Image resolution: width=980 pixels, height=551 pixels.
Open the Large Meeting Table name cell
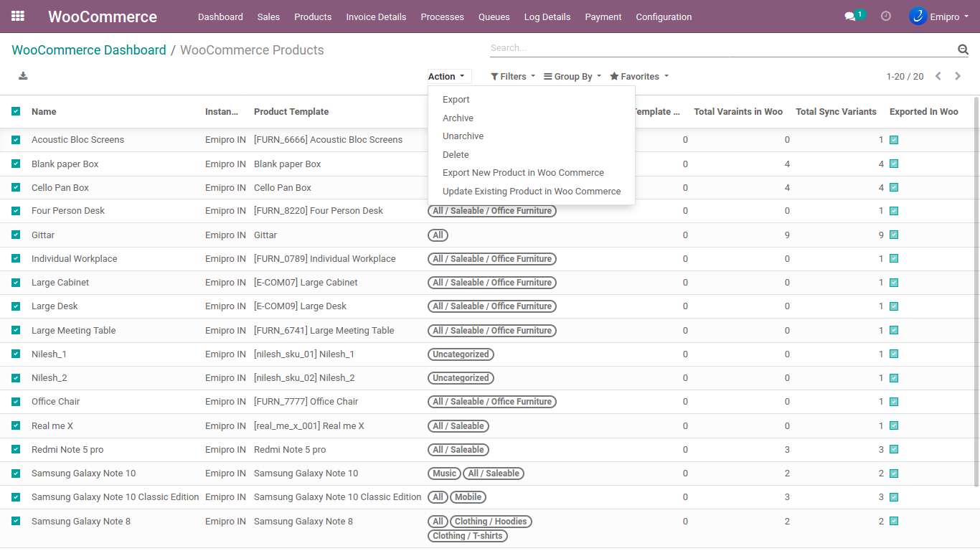tap(73, 331)
